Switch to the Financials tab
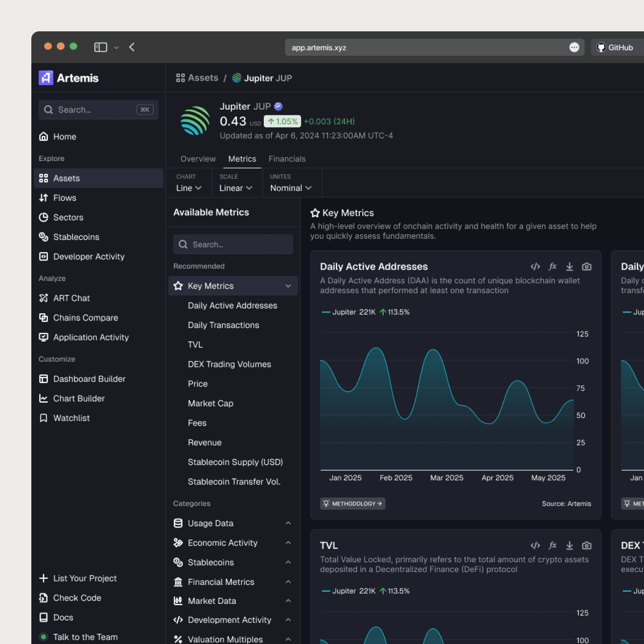The height and width of the screenshot is (644, 644). [287, 159]
